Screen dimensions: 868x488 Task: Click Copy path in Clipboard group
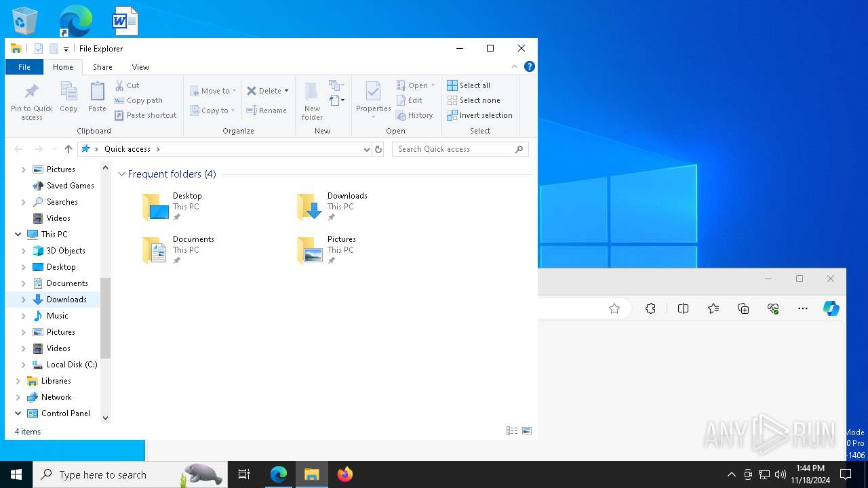139,100
